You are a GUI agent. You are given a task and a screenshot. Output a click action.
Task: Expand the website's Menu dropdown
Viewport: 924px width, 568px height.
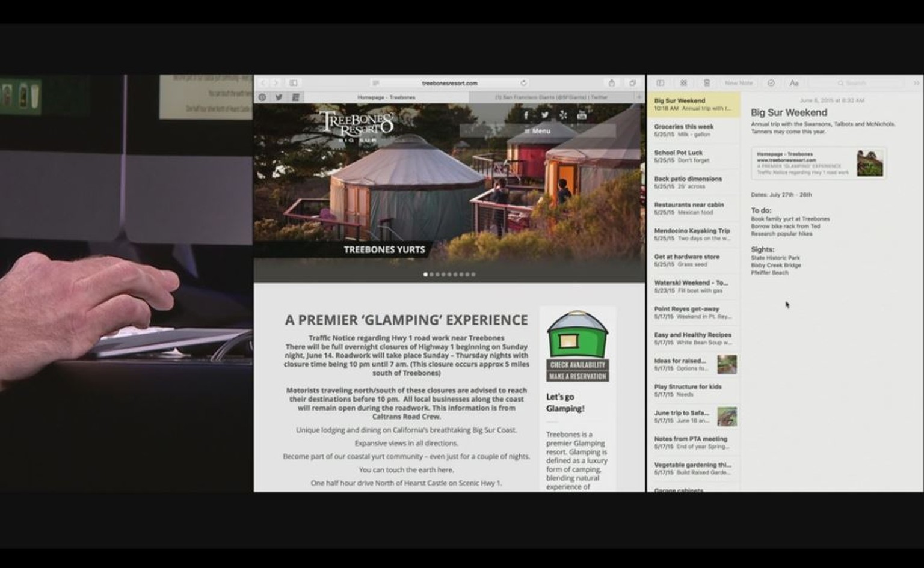537,131
